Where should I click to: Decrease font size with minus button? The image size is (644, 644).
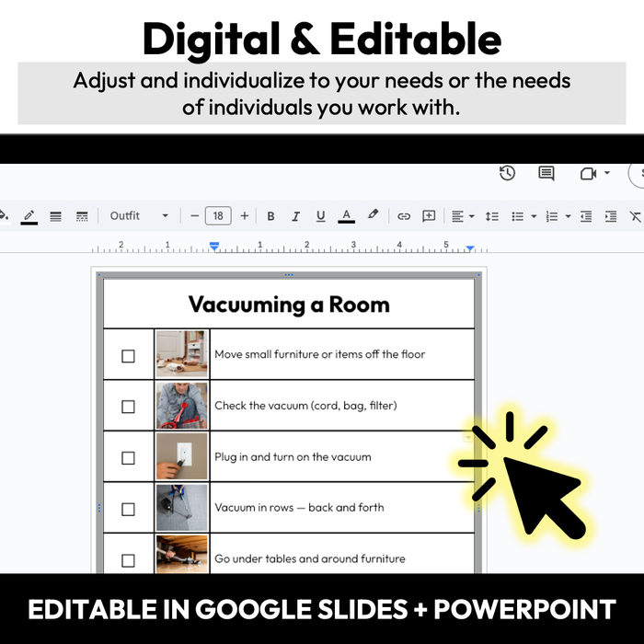[x=194, y=216]
